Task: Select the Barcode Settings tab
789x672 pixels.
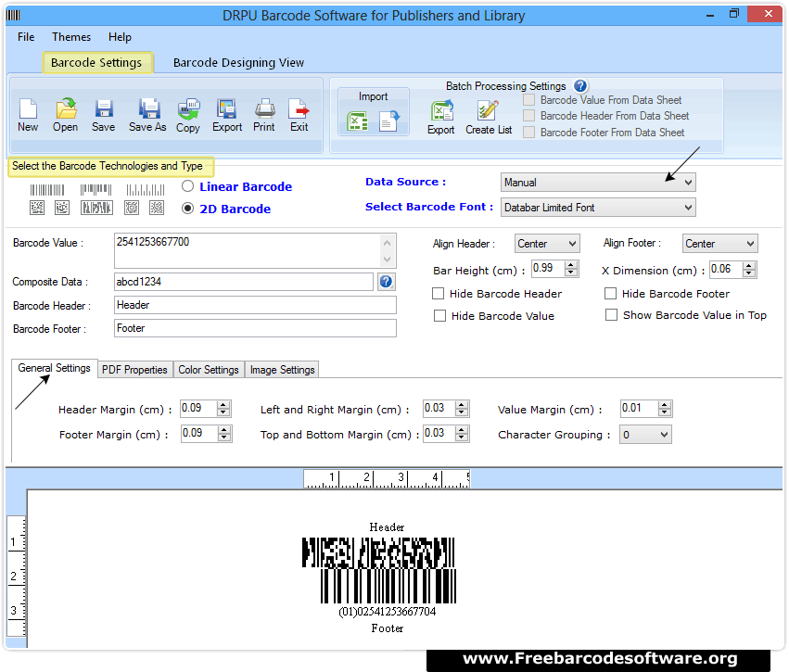Action: coord(97,63)
